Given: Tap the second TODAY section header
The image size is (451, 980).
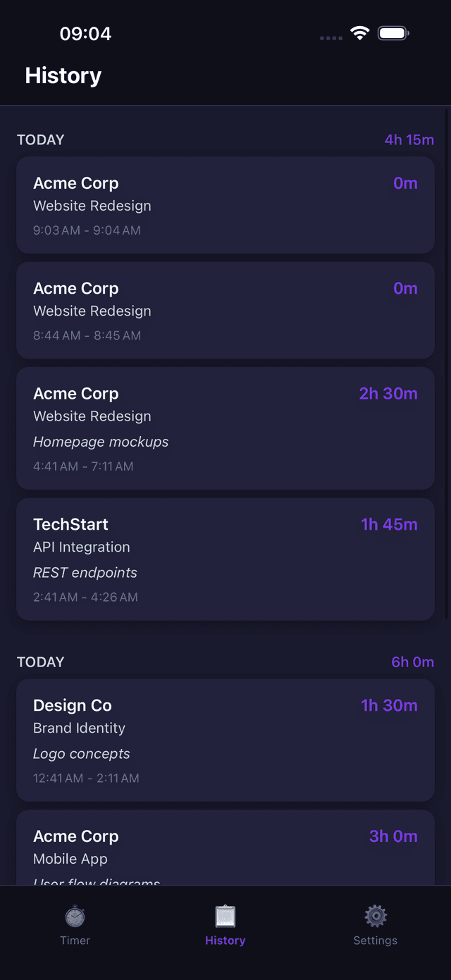Looking at the screenshot, I should coord(40,662).
